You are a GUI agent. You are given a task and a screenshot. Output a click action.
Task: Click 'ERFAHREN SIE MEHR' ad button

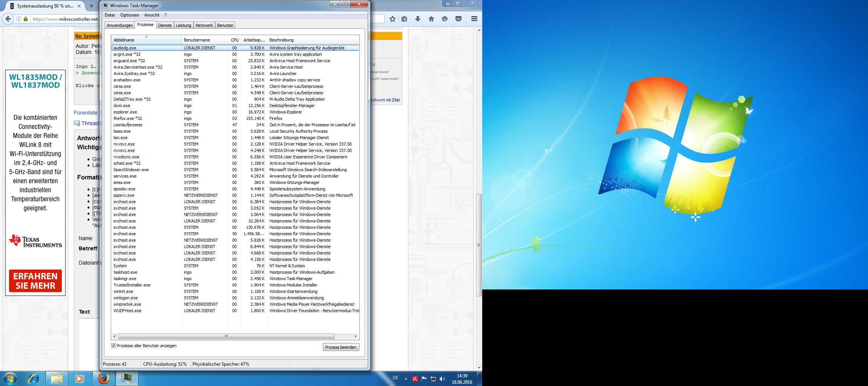tap(35, 281)
